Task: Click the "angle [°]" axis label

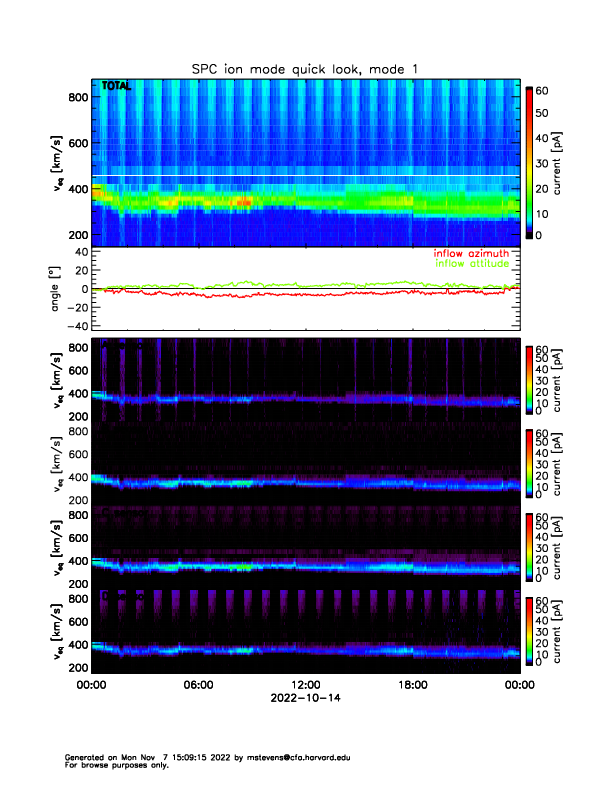Action: [58, 288]
